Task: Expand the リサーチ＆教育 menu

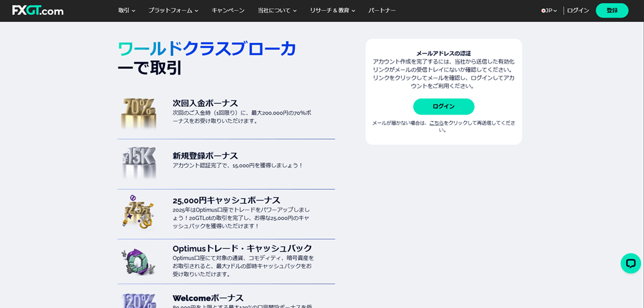Action: click(333, 11)
